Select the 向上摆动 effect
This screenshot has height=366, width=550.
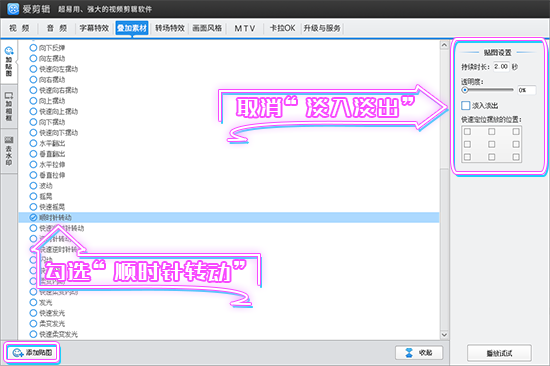(x=47, y=101)
